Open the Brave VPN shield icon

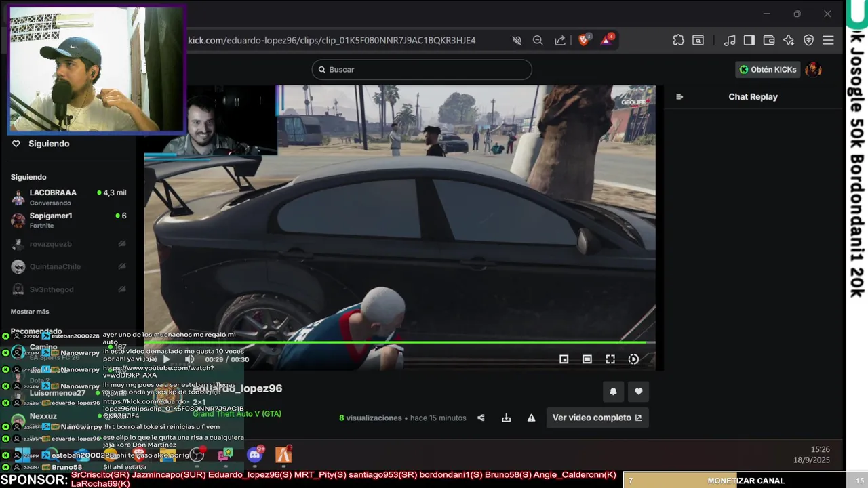pyautogui.click(x=808, y=41)
